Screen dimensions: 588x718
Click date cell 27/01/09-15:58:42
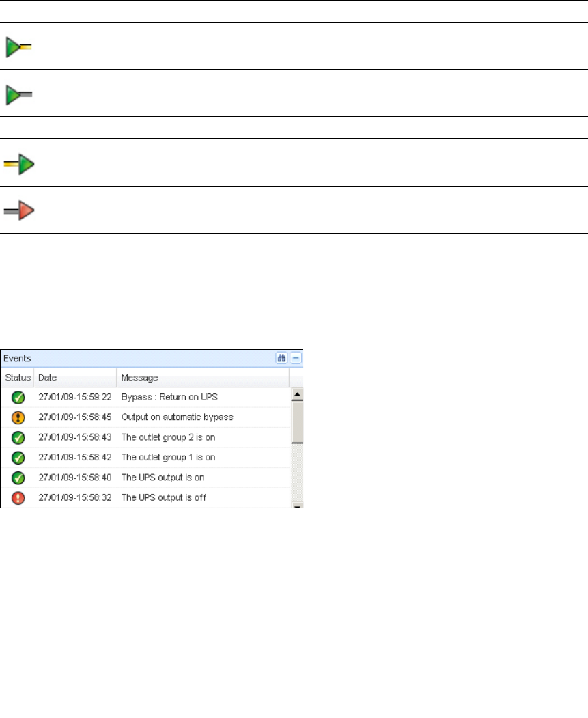pyautogui.click(x=75, y=458)
